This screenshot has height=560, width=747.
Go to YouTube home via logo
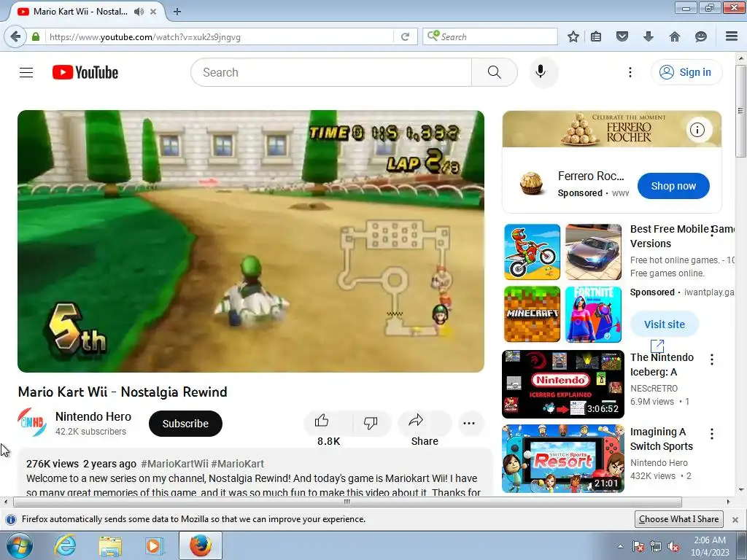coord(85,72)
